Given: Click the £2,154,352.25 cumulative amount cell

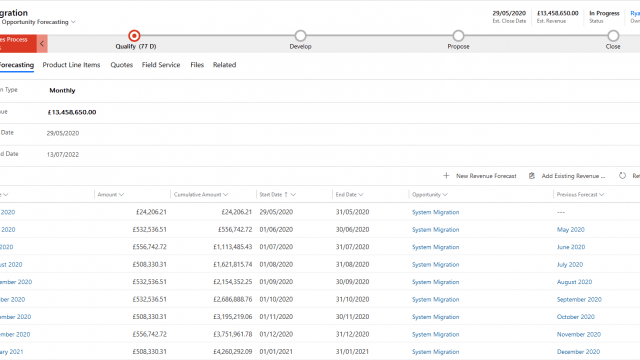Looking at the screenshot, I should (233, 282).
